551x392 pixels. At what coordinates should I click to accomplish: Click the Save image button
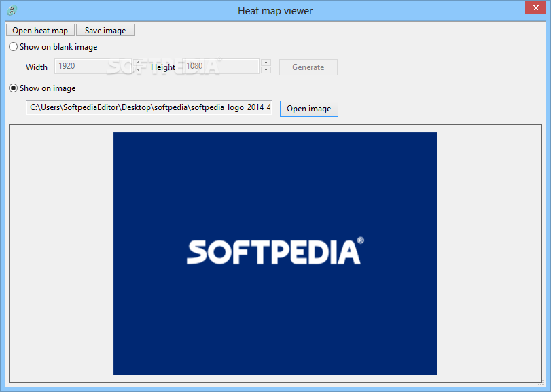tap(105, 30)
